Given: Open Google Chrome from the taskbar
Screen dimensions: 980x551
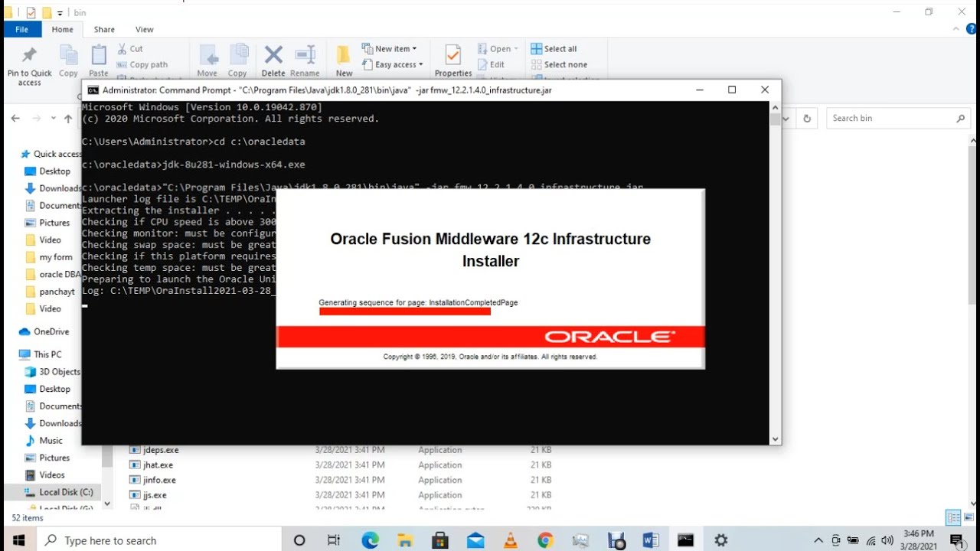Looking at the screenshot, I should pos(545,540).
